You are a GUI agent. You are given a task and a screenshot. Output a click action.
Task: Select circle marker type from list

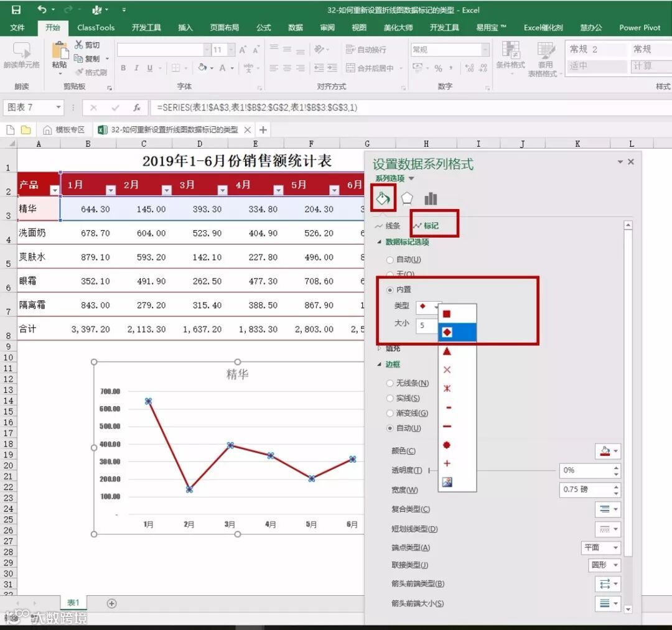(x=447, y=445)
